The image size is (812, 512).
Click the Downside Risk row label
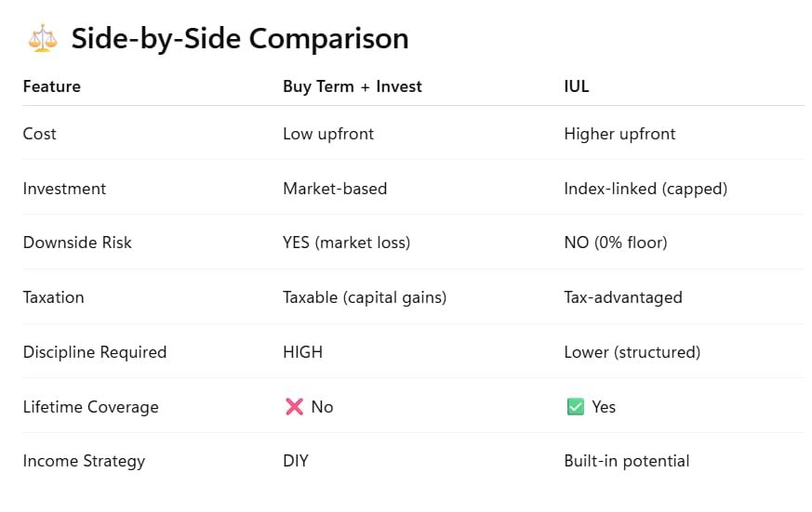pyautogui.click(x=77, y=243)
